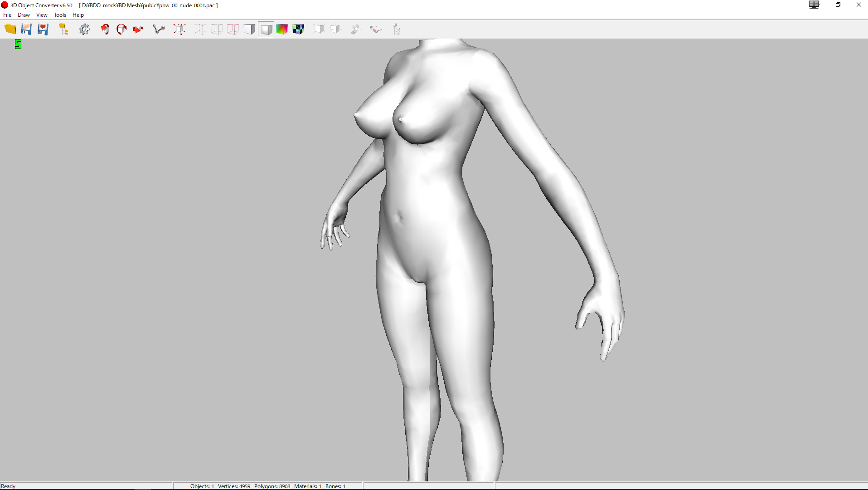Click the red-blue 3D glasses icon

pyautogui.click(x=376, y=29)
